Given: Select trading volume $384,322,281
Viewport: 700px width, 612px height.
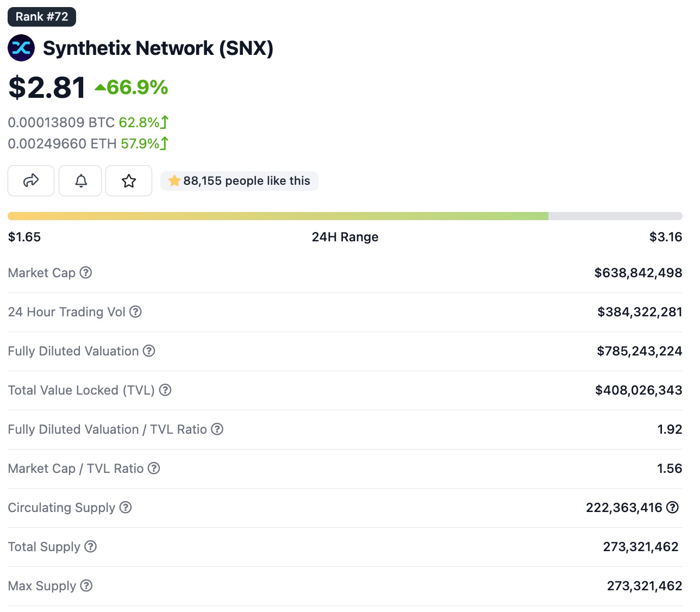Looking at the screenshot, I should (x=640, y=311).
